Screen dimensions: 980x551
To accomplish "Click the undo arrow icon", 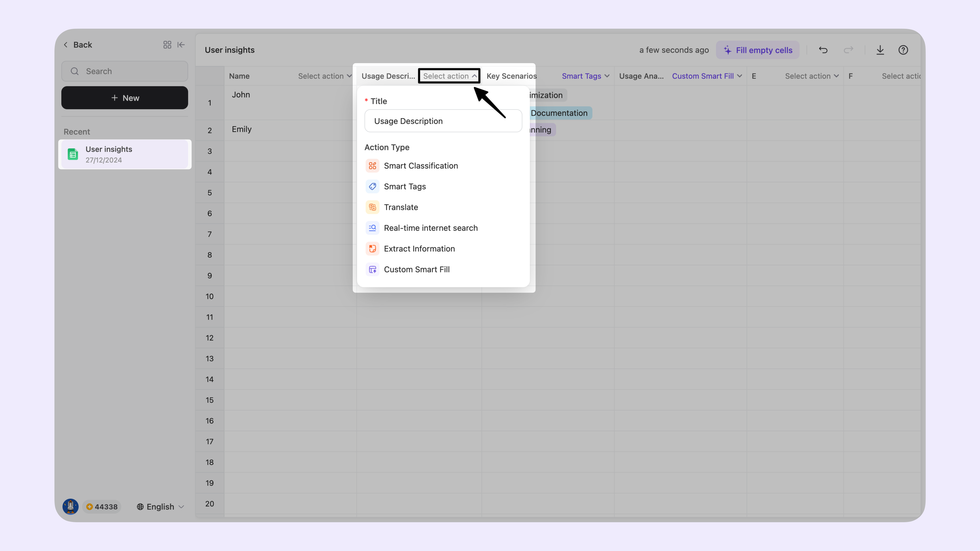I will pyautogui.click(x=823, y=50).
